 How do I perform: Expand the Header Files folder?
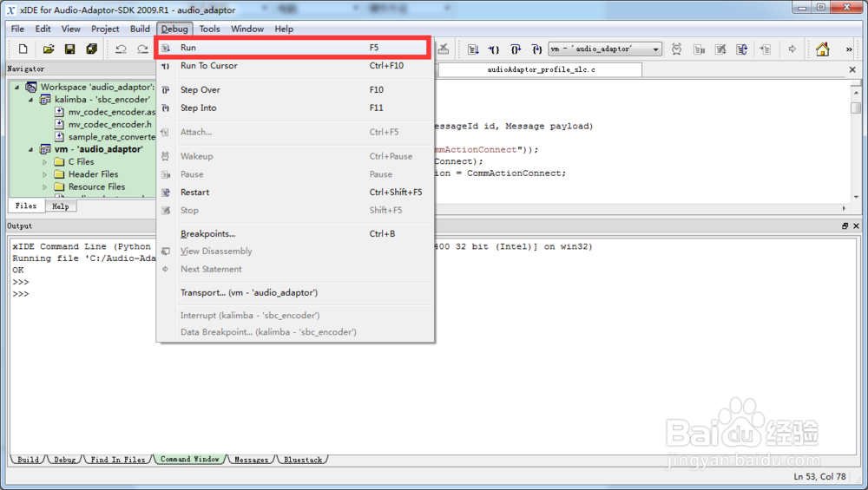(45, 175)
